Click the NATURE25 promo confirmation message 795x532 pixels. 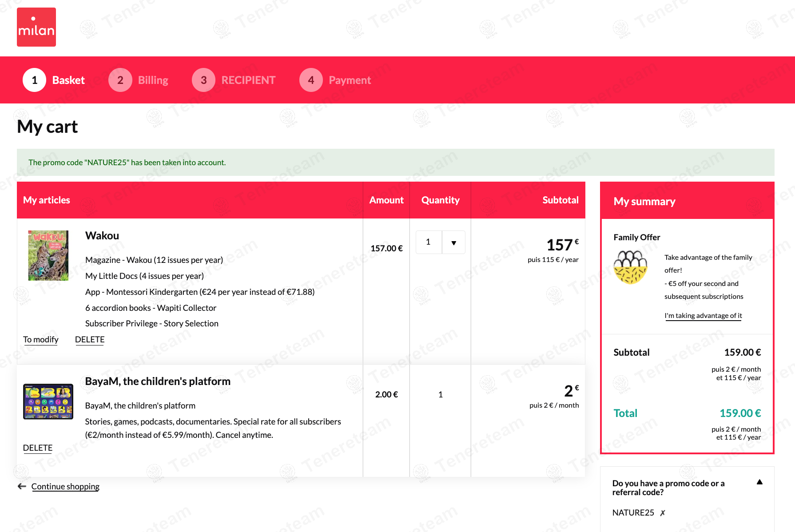pos(127,163)
